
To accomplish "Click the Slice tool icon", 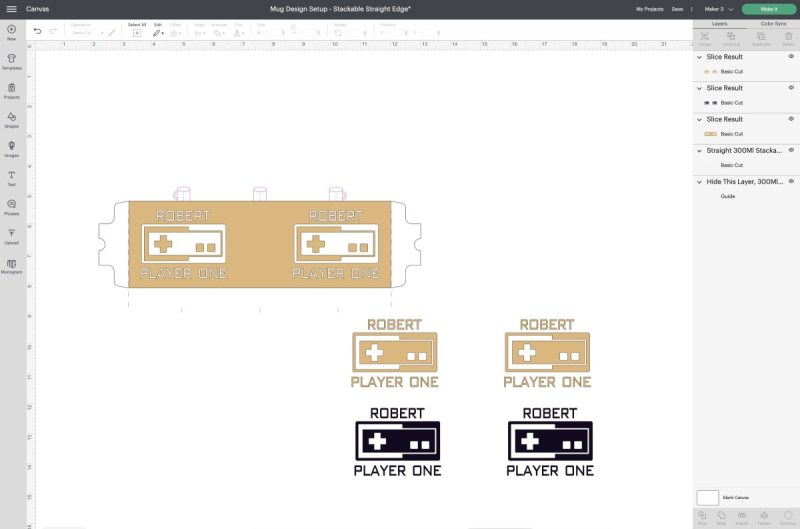I will pos(703,518).
